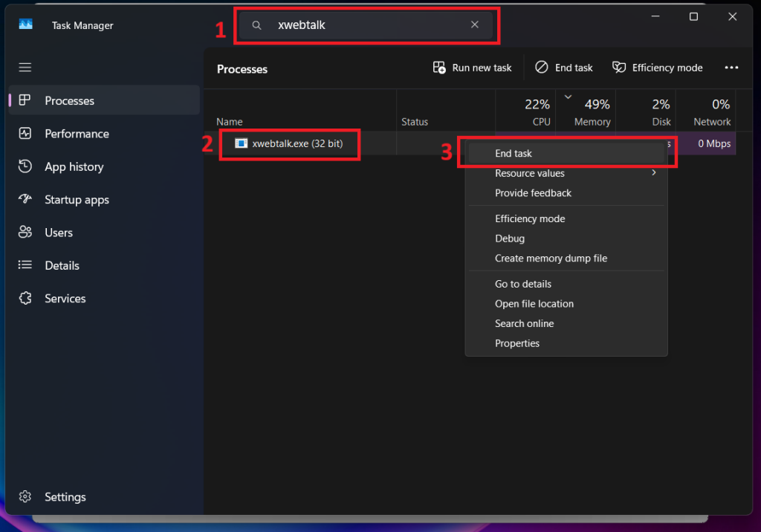Go to the App history tab
This screenshot has height=532, width=761.
(x=104, y=166)
